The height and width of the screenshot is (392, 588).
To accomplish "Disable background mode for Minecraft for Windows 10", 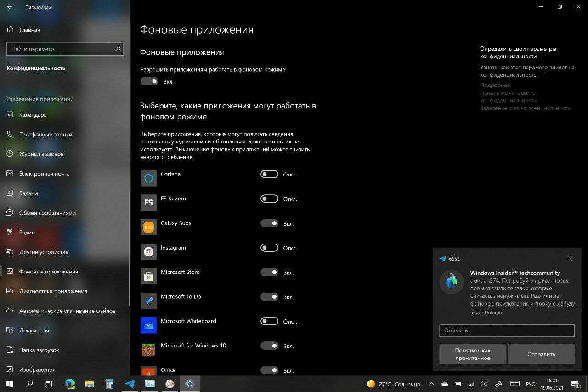I will pos(269,346).
